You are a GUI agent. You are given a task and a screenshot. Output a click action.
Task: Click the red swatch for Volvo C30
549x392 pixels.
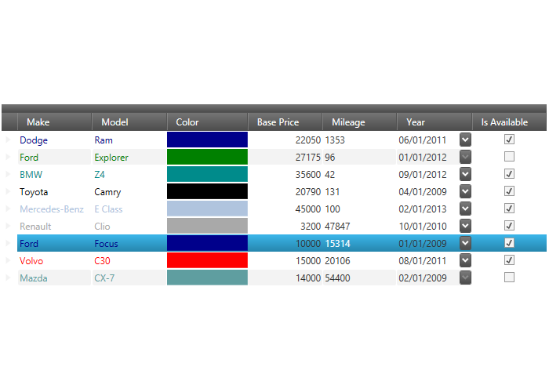207,260
